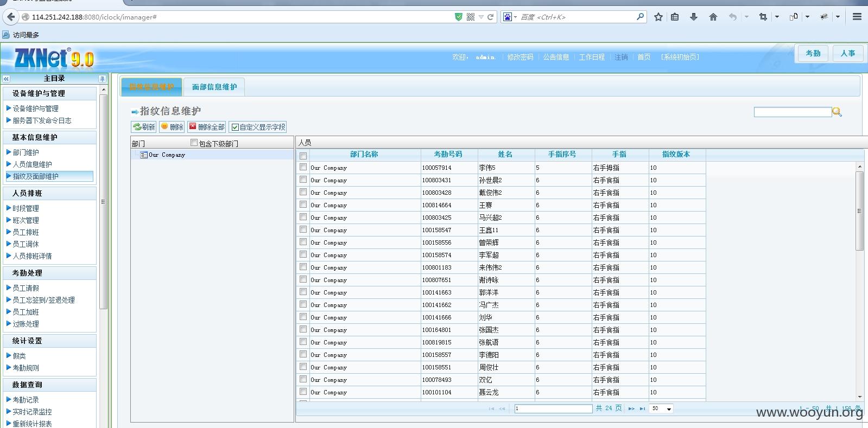Click the 系统初始页 link
The height and width of the screenshot is (428, 868).
pos(680,57)
